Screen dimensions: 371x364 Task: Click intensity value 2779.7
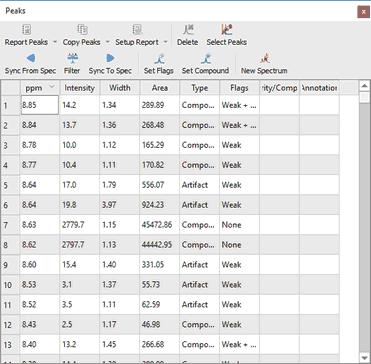(73, 225)
